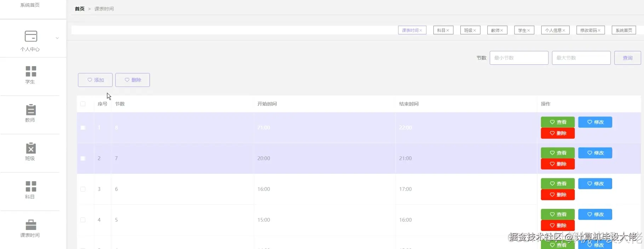Click the 添加 button

pyautogui.click(x=95, y=80)
